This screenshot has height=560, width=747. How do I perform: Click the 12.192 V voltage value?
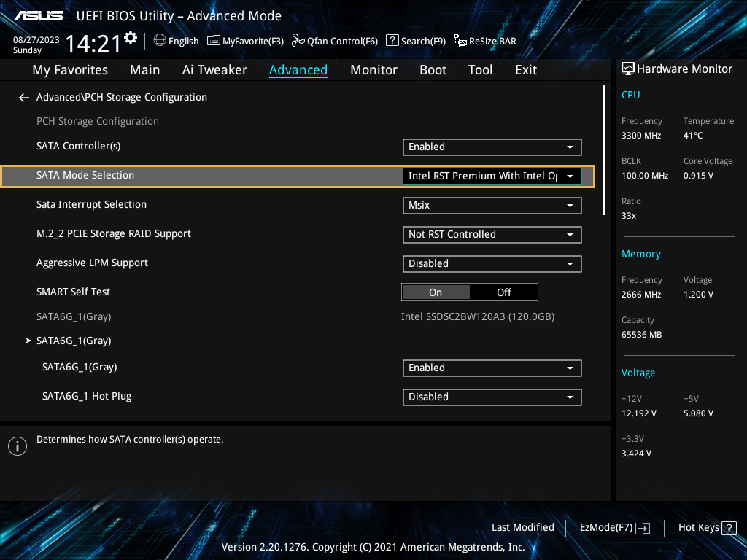[x=638, y=413]
